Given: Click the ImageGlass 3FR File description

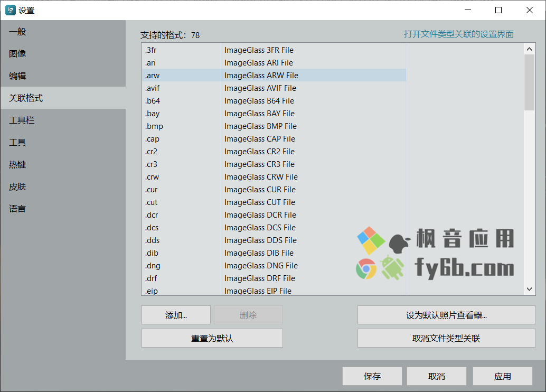Looking at the screenshot, I should [x=259, y=50].
